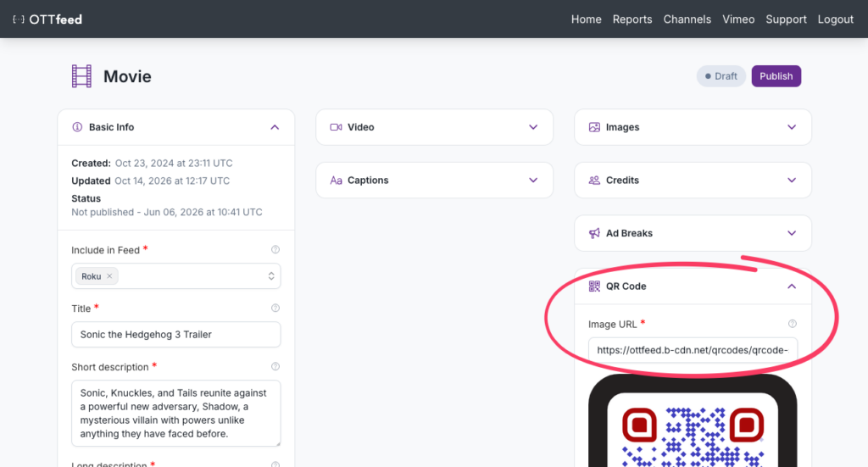Image resolution: width=868 pixels, height=467 pixels.
Task: Click the Publish button
Action: pos(776,76)
